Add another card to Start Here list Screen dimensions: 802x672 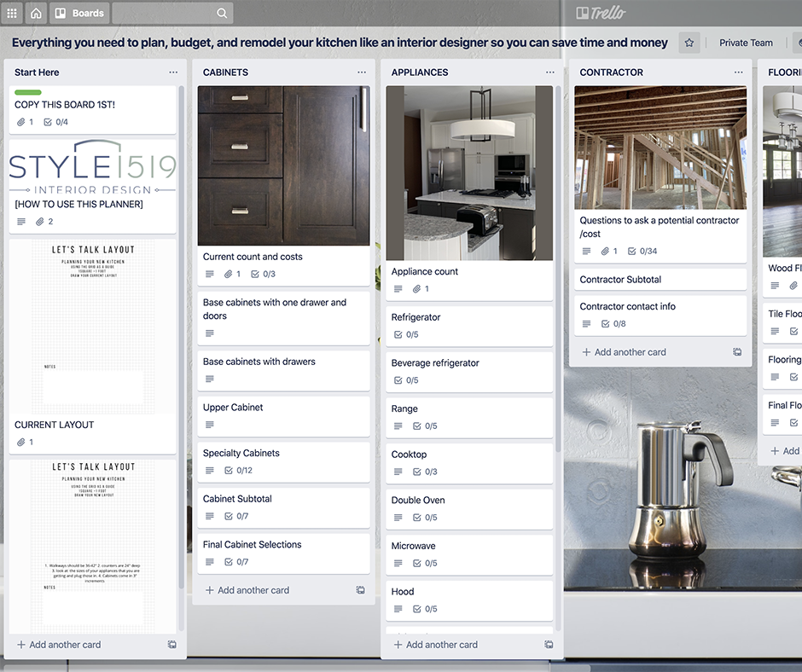tap(60, 645)
